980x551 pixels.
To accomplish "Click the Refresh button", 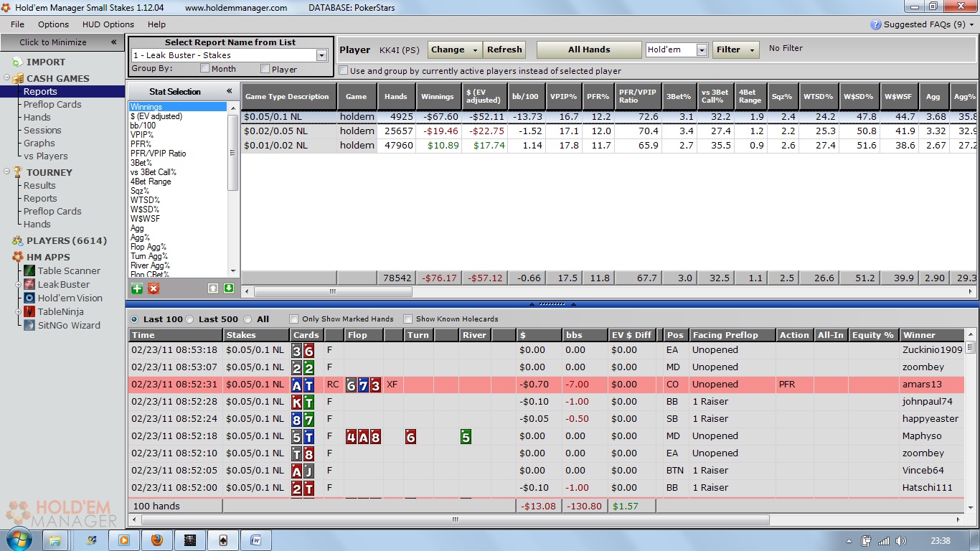I will [x=504, y=50].
